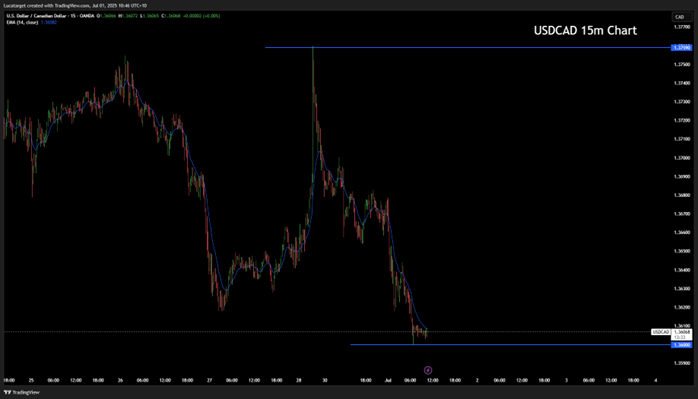Click the USDCAD last price tag
The width and height of the screenshot is (698, 399).
click(x=661, y=332)
